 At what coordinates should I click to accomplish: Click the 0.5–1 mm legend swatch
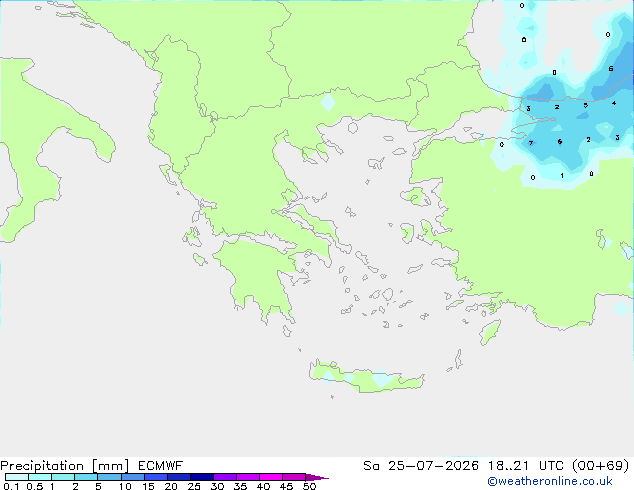(x=40, y=477)
